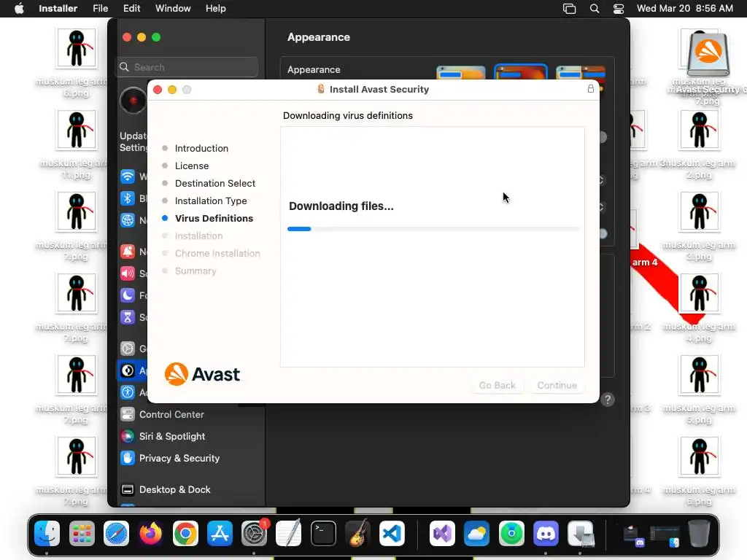Select the muskum leg arm 5.png desktop file
747x560 pixels.
tap(699, 376)
